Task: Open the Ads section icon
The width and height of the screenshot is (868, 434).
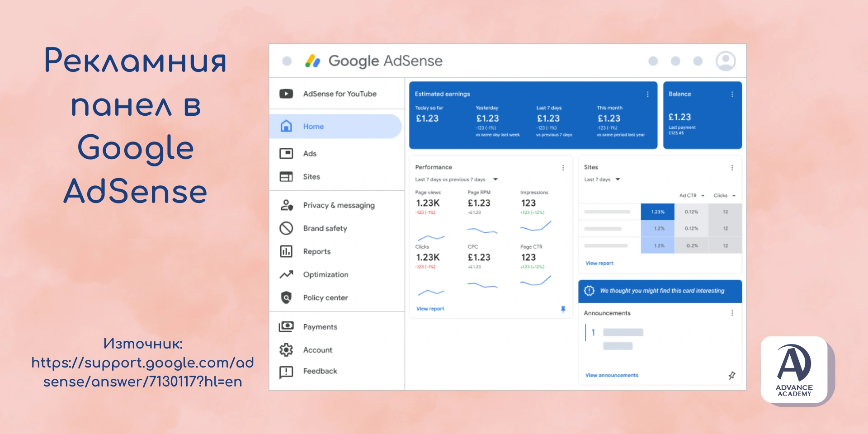Action: (x=286, y=154)
